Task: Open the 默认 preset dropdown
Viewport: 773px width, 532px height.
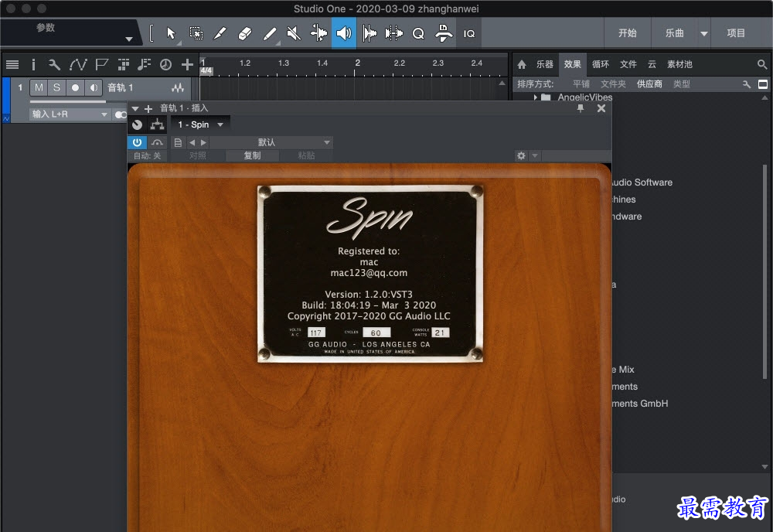Action: tap(271, 142)
